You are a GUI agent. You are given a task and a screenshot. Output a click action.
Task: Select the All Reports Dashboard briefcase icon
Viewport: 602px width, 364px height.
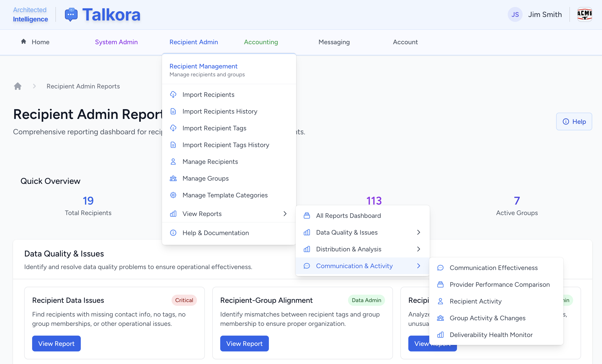(307, 216)
